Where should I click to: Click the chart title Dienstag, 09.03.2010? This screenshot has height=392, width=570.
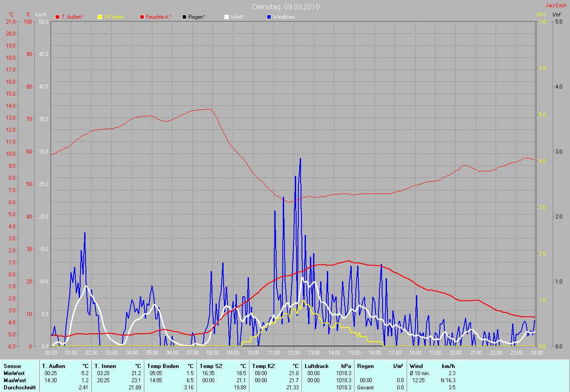[x=285, y=7]
